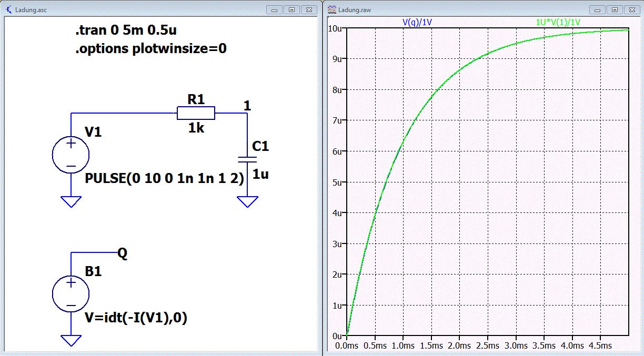Click the .options plotwinsize=0 directive
The height and width of the screenshot is (356, 644).
tap(151, 49)
